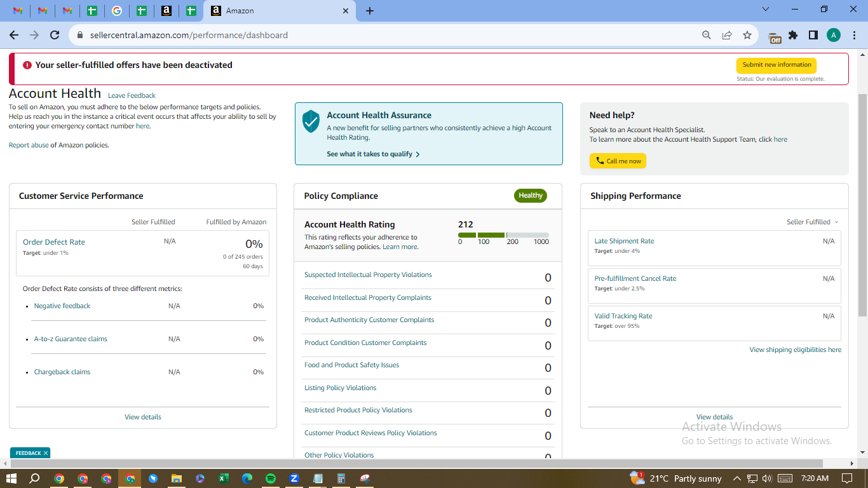Open Product Authenticity Customer Complaints
This screenshot has height=488, width=868.
[x=369, y=320]
